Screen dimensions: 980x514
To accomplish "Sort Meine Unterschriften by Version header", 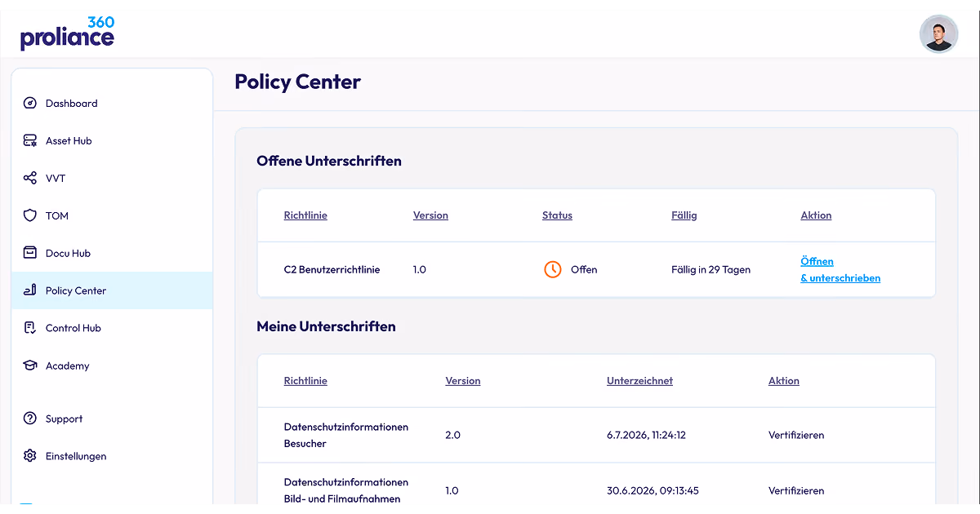I will click(x=463, y=381).
